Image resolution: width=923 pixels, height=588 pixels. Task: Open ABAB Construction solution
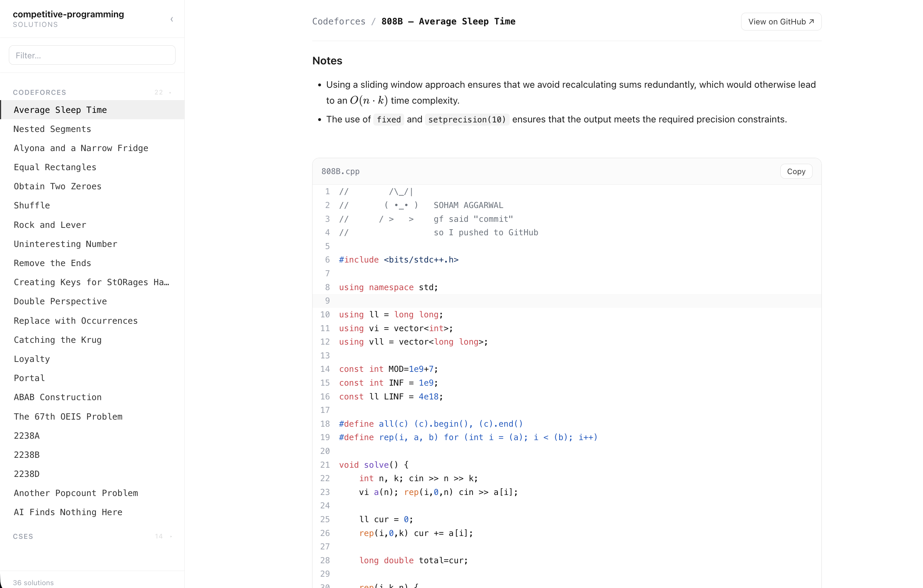pyautogui.click(x=92, y=397)
